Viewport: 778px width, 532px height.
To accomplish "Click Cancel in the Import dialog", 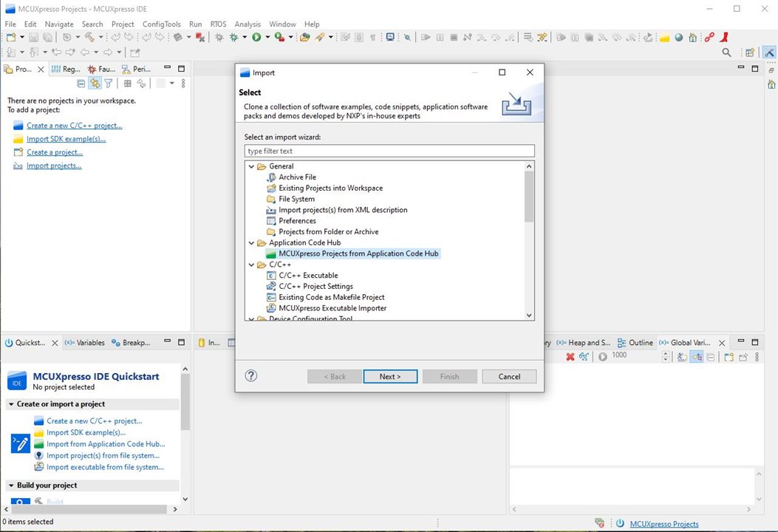I will (509, 376).
